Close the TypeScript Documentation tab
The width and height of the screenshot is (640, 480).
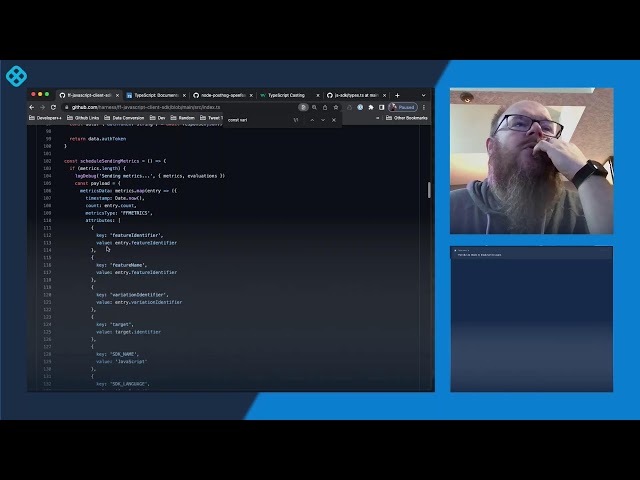[184, 95]
